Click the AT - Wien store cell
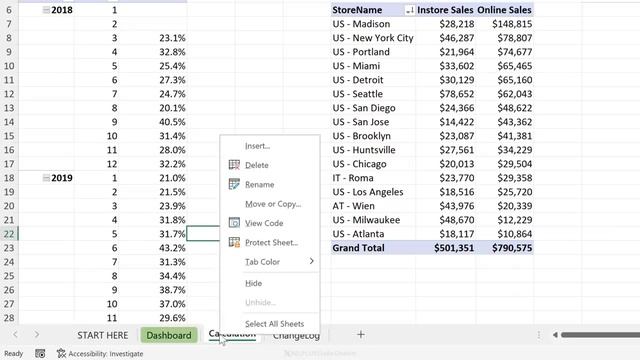This screenshot has width=640, height=360. tap(373, 206)
